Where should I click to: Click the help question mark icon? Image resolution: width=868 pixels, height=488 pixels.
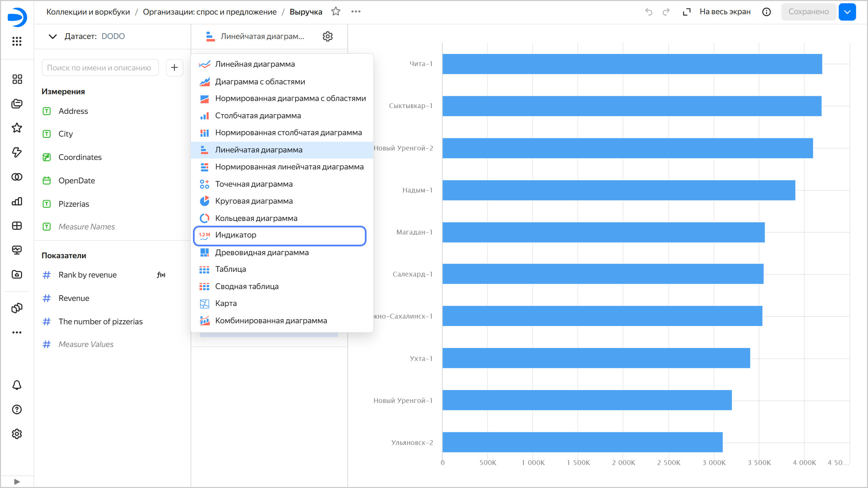click(17, 409)
